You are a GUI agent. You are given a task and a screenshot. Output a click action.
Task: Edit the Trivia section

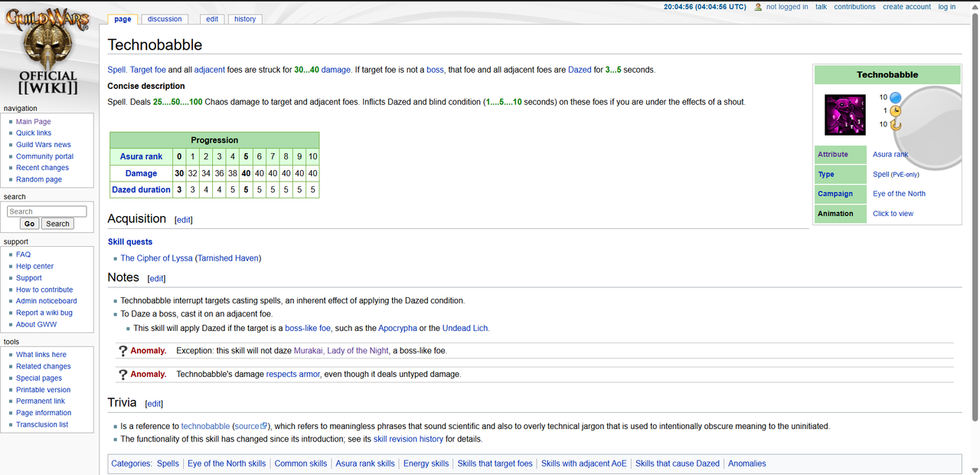pyautogui.click(x=154, y=404)
